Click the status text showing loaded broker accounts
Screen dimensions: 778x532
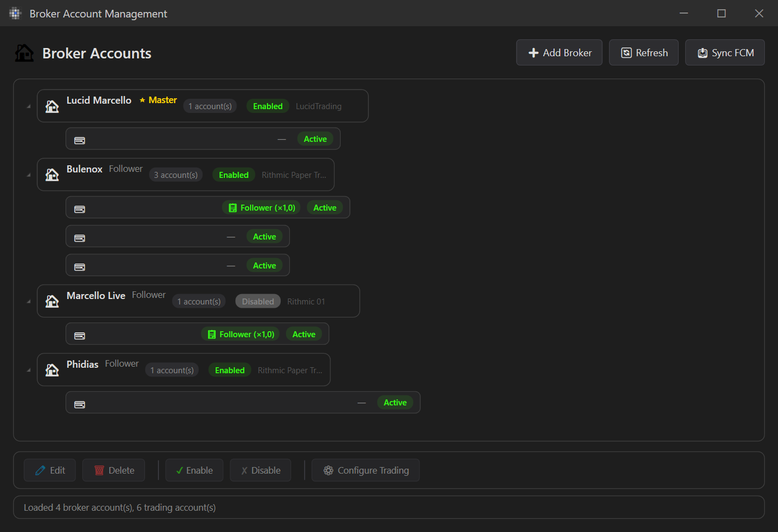click(120, 507)
